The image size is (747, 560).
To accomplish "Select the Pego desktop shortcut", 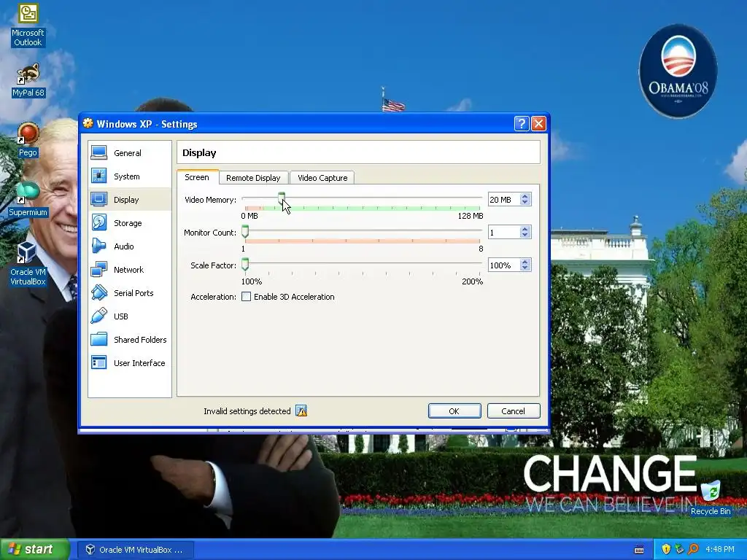I will click(x=28, y=140).
